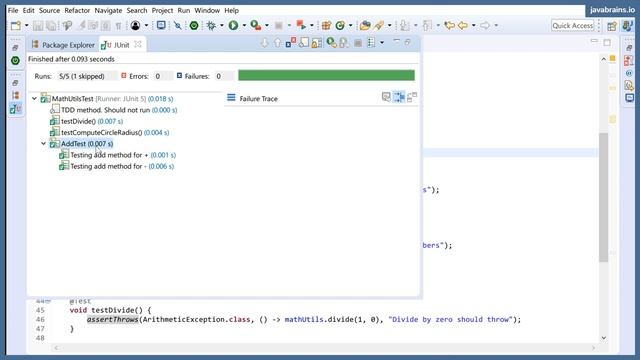
Task: Open the Debug configurations dropdown arrow
Action: tap(222, 25)
